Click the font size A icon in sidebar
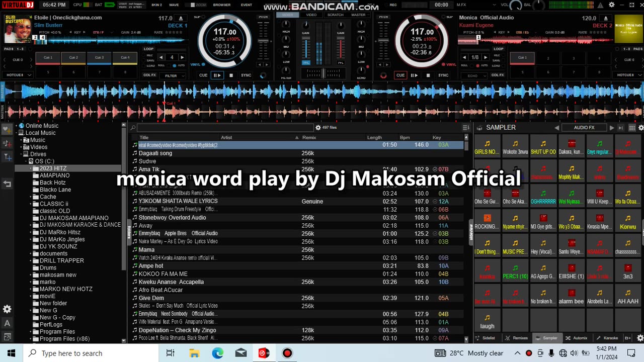The image size is (644, 362). click(x=7, y=323)
